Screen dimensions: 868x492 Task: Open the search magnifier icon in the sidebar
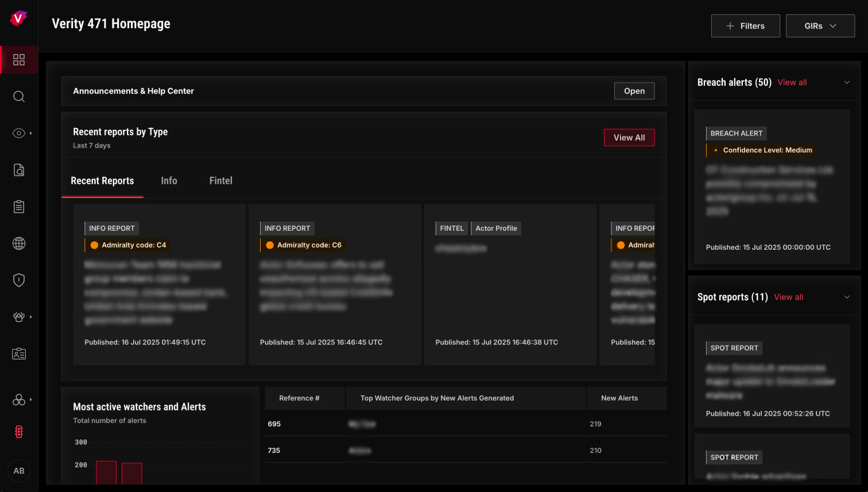(x=19, y=96)
